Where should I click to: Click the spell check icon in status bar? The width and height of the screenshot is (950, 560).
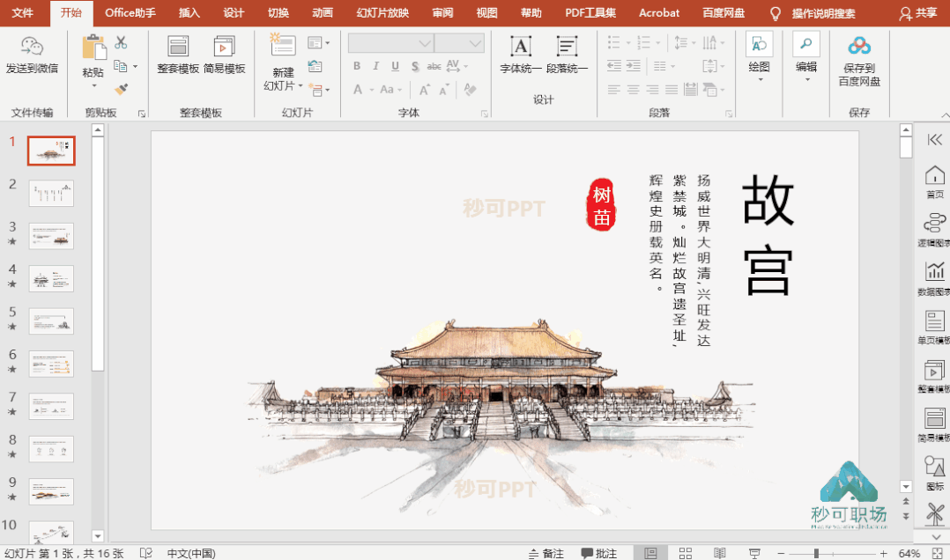tap(145, 553)
